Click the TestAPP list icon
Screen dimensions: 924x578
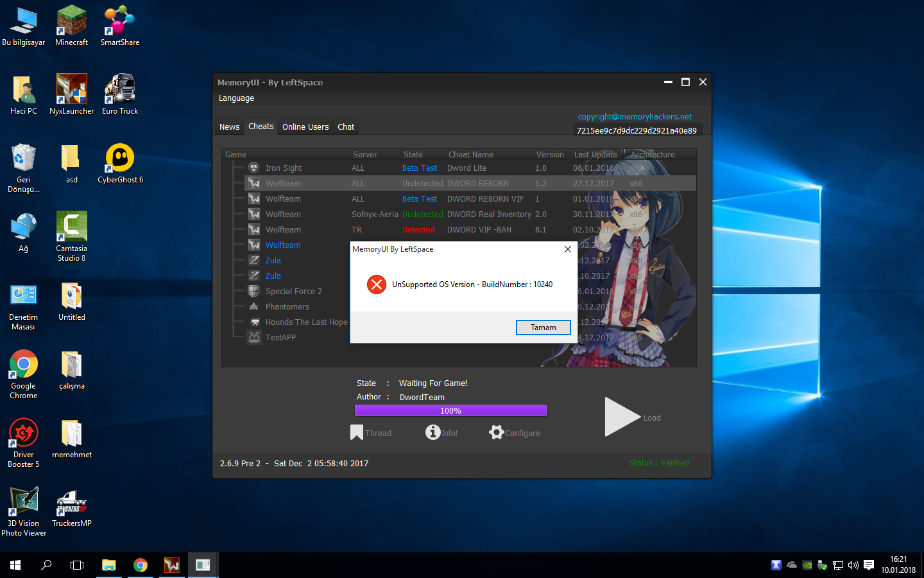pos(254,337)
